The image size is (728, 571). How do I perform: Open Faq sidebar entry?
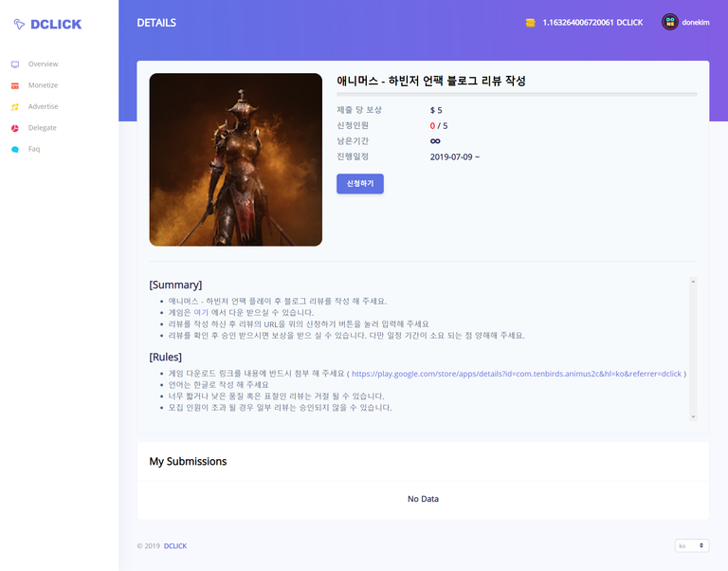point(34,149)
